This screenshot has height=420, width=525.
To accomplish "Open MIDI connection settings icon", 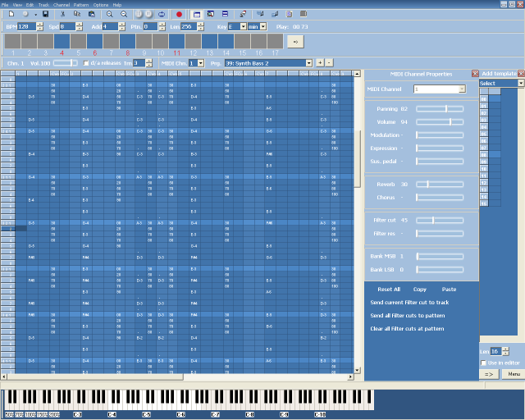I will 243,14.
